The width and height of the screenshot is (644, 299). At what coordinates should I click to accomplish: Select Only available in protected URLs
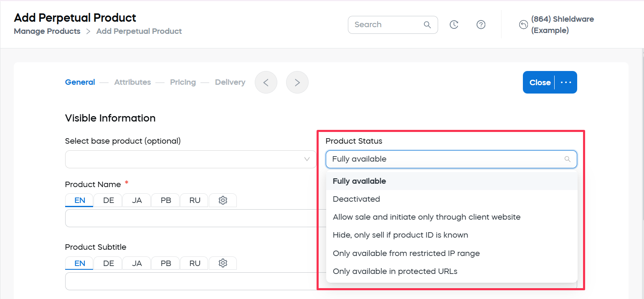click(x=452, y=271)
